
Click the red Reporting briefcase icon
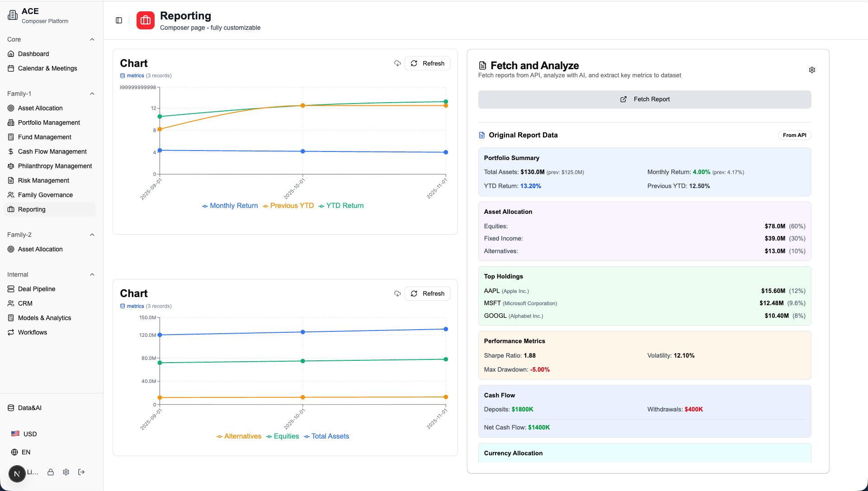[x=146, y=20]
